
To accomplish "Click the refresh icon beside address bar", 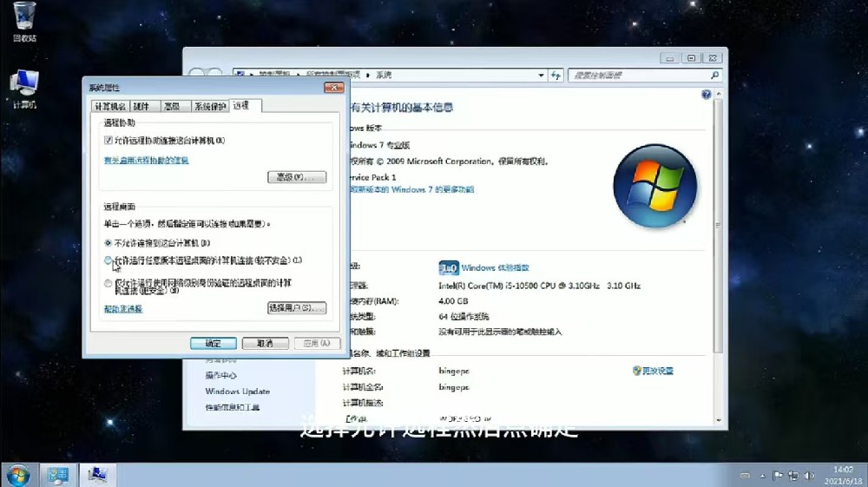I will tap(556, 76).
